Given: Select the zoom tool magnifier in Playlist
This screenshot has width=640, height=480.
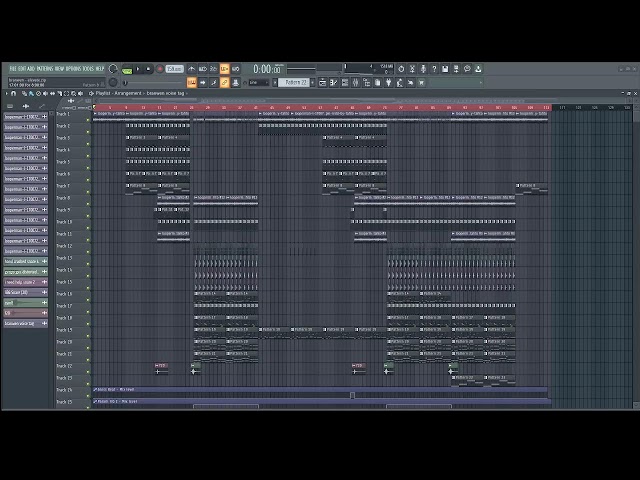Looking at the screenshot, I should pyautogui.click(x=73, y=93).
